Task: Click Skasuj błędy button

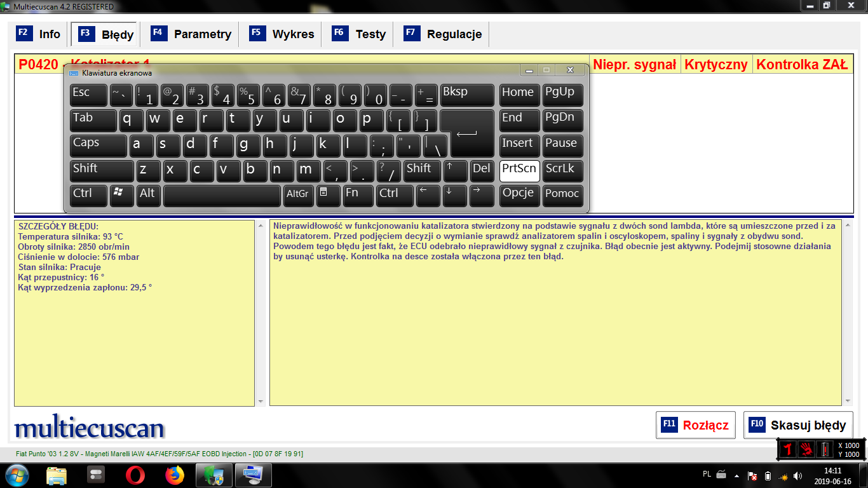Action: tap(797, 425)
